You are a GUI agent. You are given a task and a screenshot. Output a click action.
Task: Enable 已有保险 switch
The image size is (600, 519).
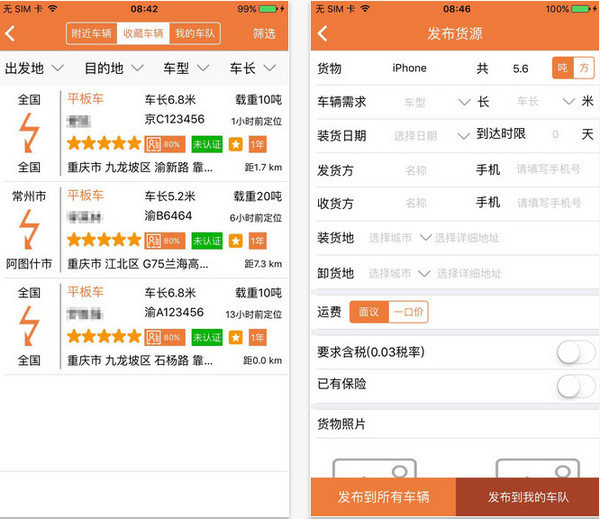pyautogui.click(x=576, y=386)
